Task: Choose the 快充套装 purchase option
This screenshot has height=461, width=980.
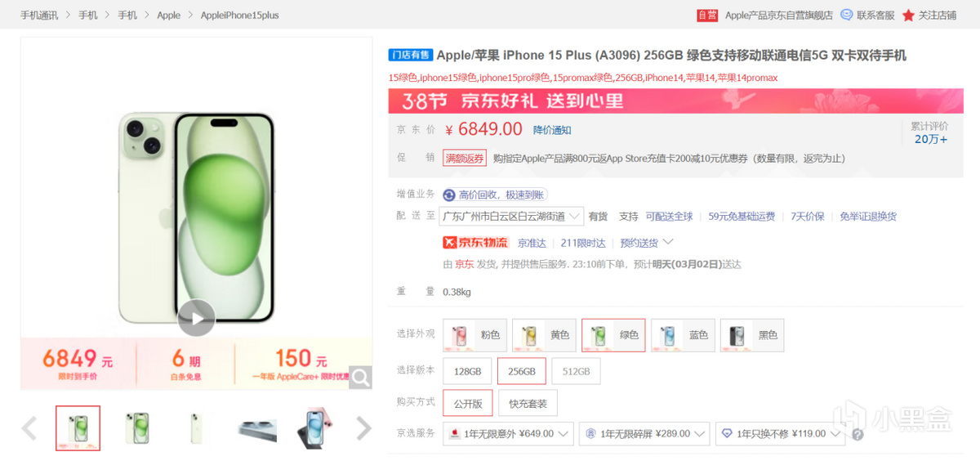Action: 528,403
